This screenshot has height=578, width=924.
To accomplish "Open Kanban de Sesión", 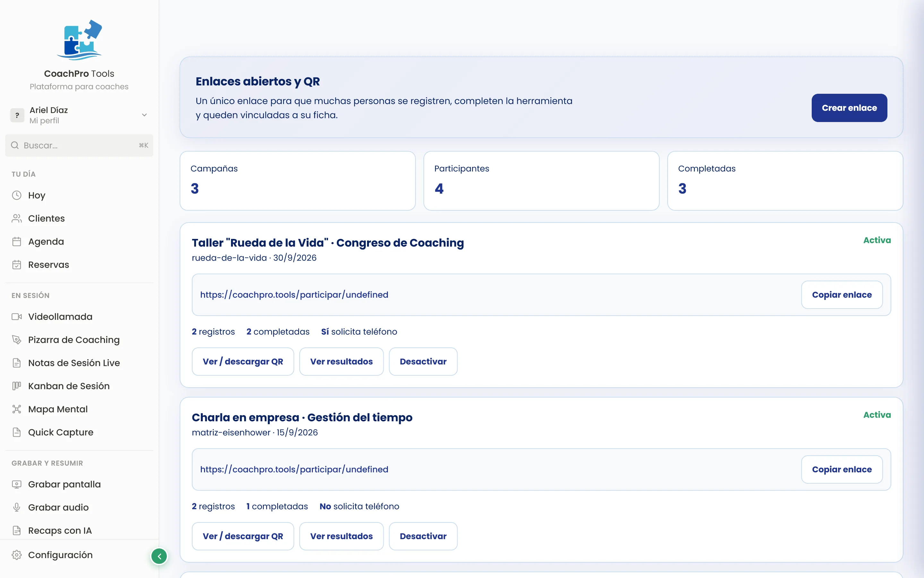I will tap(79, 386).
